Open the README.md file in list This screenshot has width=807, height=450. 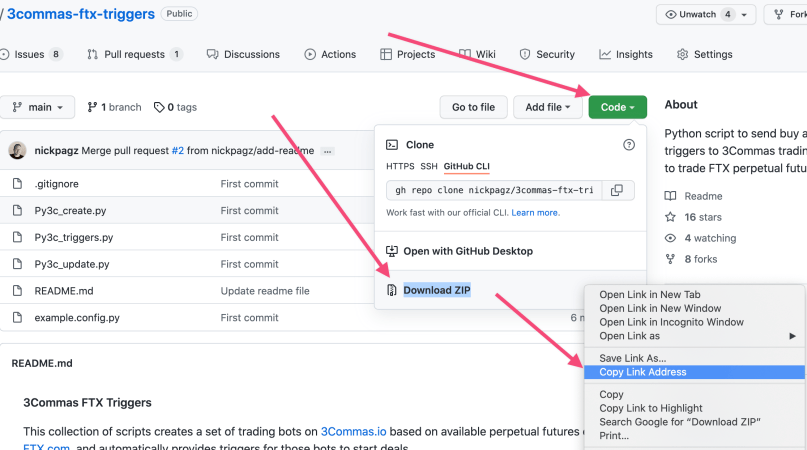tap(64, 291)
